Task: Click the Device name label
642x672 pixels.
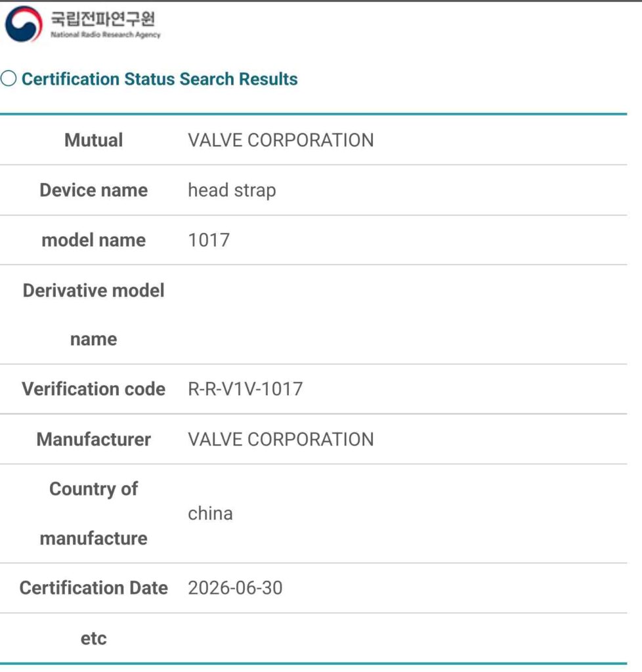Action: tap(93, 190)
